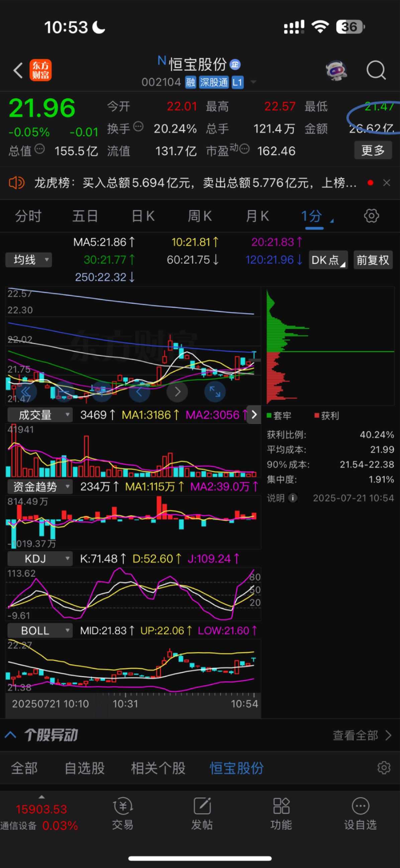The height and width of the screenshot is (868, 400).
Task: Open 个股异动 settings gear icon
Action: (x=384, y=768)
